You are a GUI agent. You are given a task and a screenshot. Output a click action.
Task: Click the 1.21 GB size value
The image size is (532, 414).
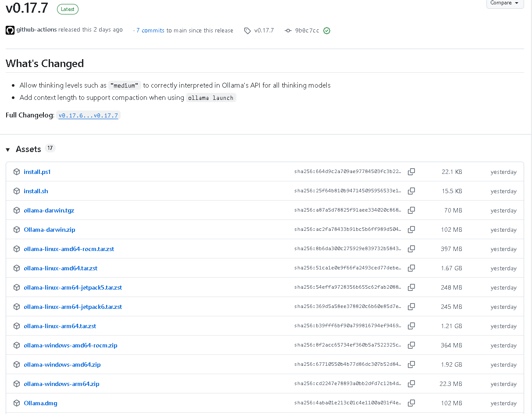pos(452,326)
